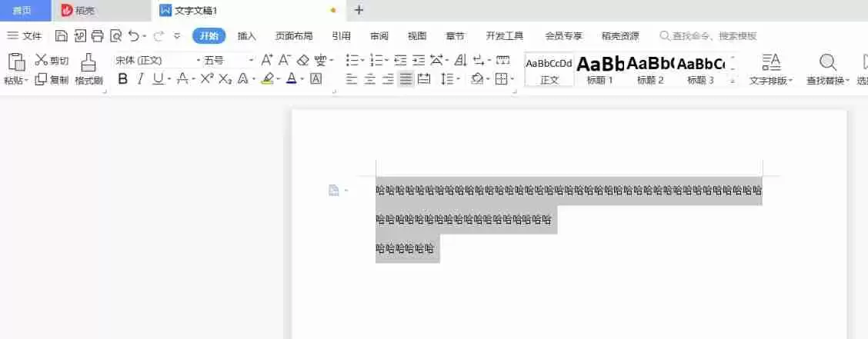Click the output as PDF icon
Image resolution: width=868 pixels, height=339 pixels.
(x=80, y=36)
